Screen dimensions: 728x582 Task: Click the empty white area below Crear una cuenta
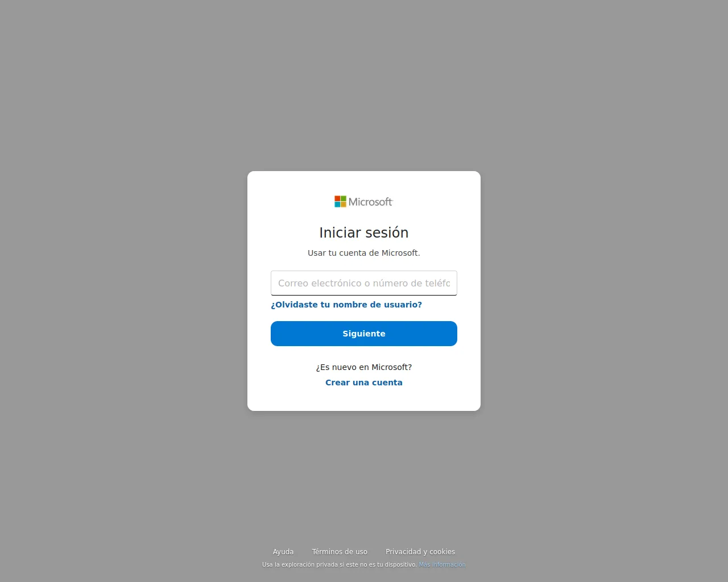tap(364, 400)
